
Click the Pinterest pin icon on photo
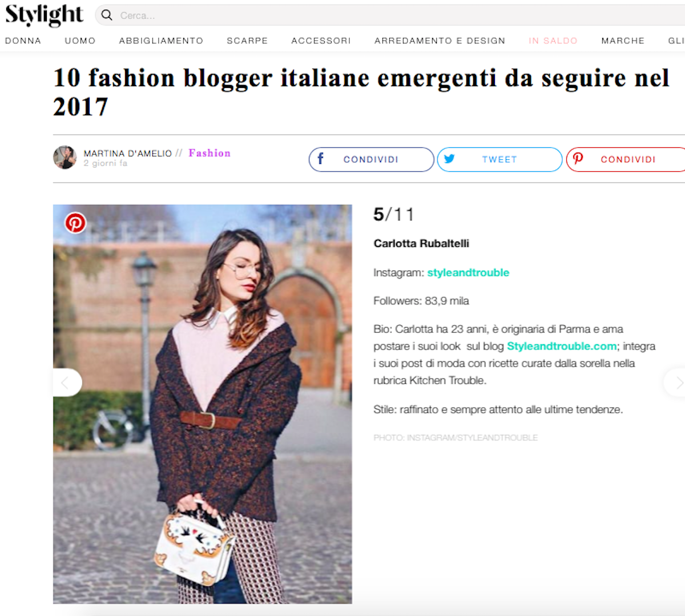pos(75,223)
